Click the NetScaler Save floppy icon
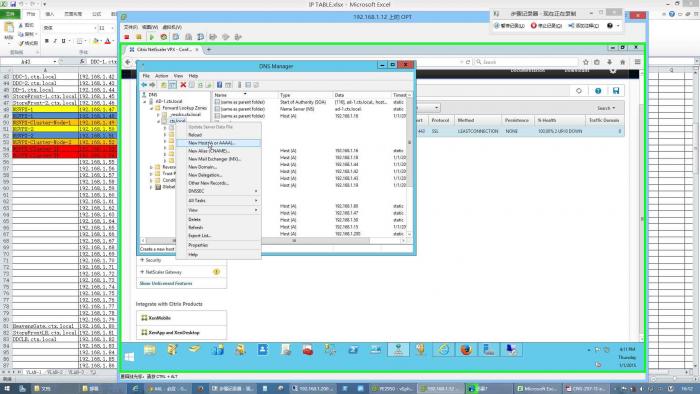The width and height of the screenshot is (700, 394). click(x=616, y=91)
